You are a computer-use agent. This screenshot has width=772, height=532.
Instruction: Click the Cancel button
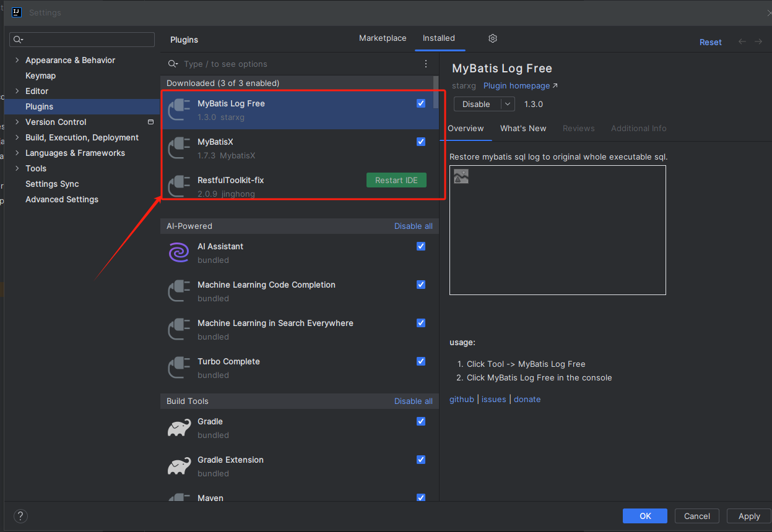697,516
